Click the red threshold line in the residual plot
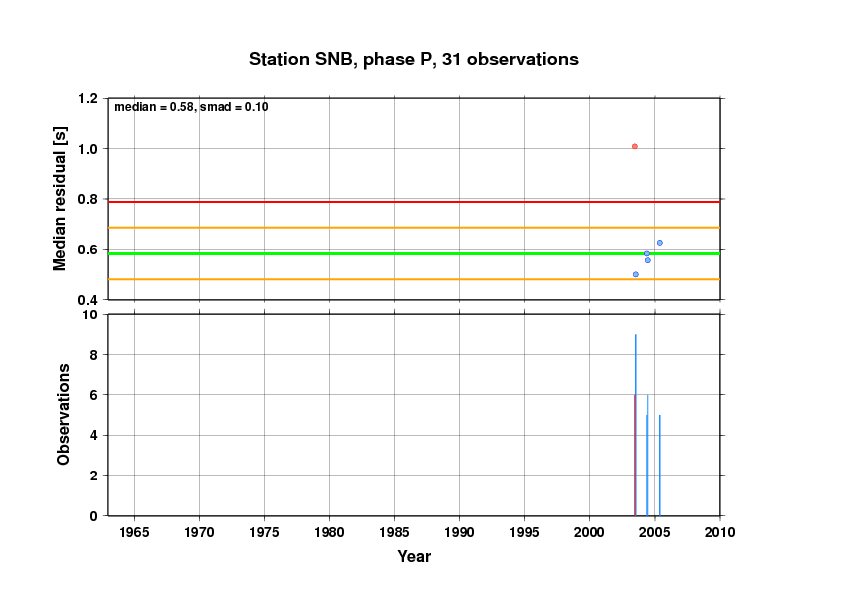This screenshot has width=842, height=595. click(x=413, y=202)
